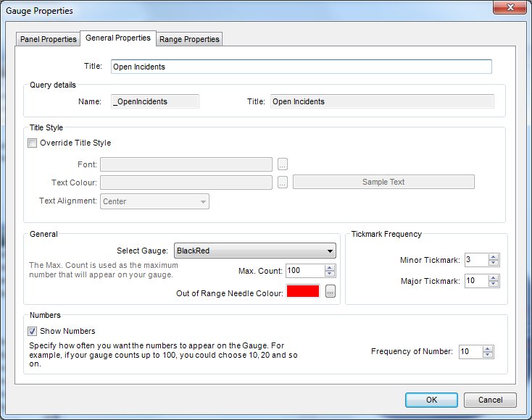Click the red Out of Range Needle Colour swatch
Image resolution: width=532 pixels, height=420 pixels.
click(x=303, y=293)
